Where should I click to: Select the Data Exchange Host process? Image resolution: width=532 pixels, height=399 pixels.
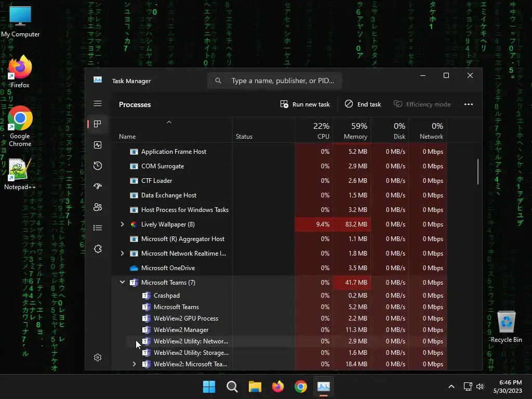coord(278,195)
